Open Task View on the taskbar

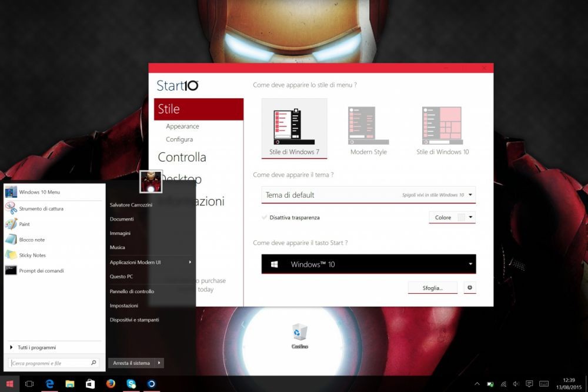[x=29, y=384]
